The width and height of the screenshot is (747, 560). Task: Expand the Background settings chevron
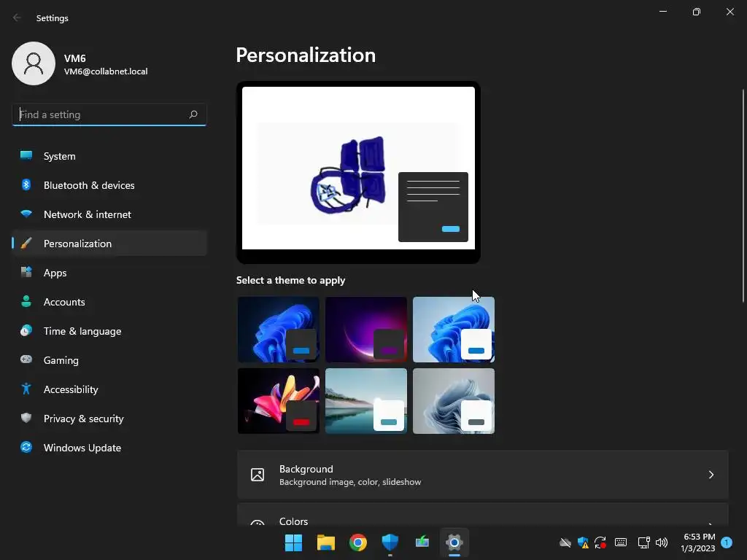pyautogui.click(x=711, y=475)
